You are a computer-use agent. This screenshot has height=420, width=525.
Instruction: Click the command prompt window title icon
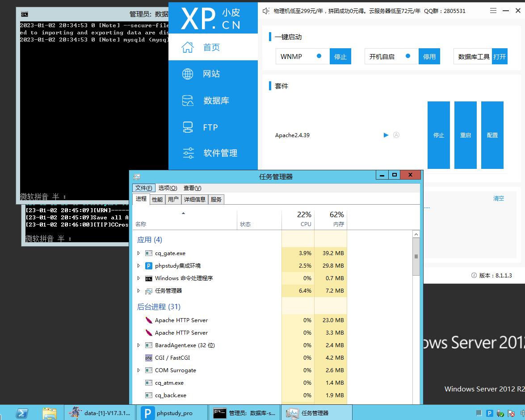coord(25,14)
